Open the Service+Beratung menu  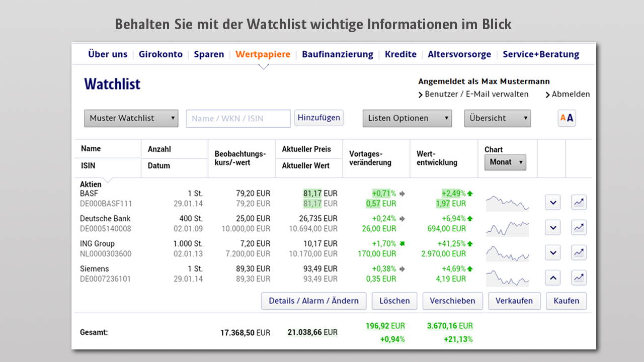click(541, 54)
